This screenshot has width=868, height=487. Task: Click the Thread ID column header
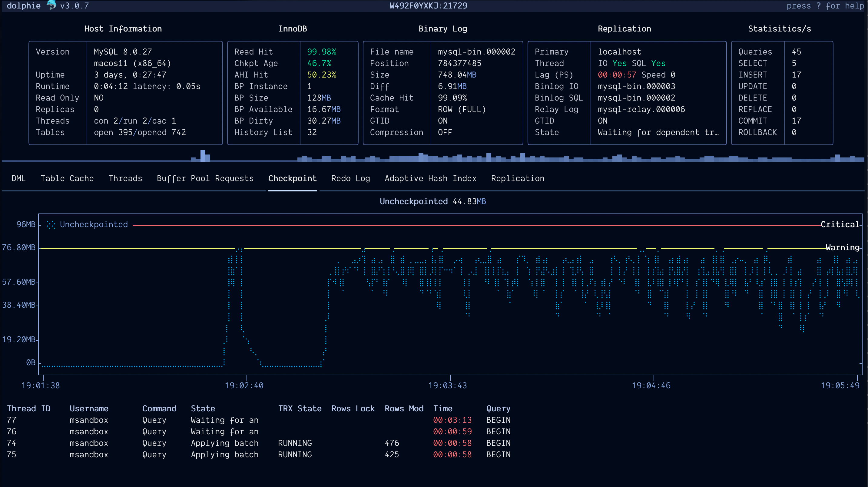click(29, 409)
